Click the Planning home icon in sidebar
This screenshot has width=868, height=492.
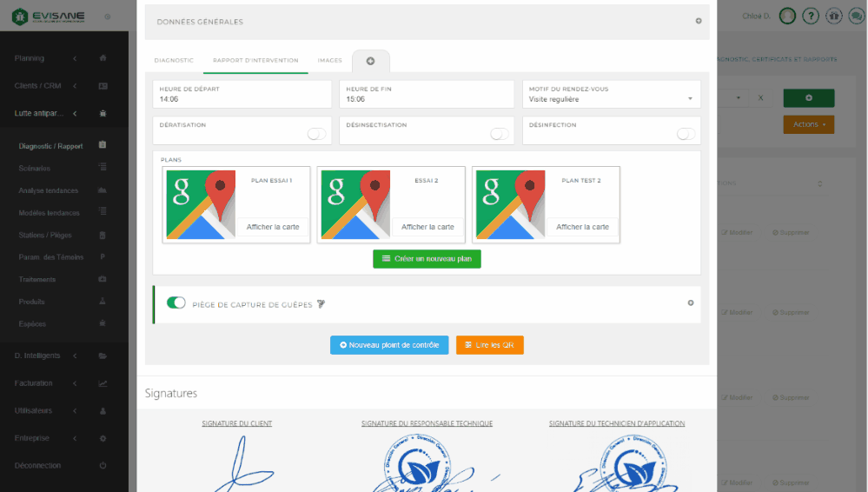tap(103, 58)
